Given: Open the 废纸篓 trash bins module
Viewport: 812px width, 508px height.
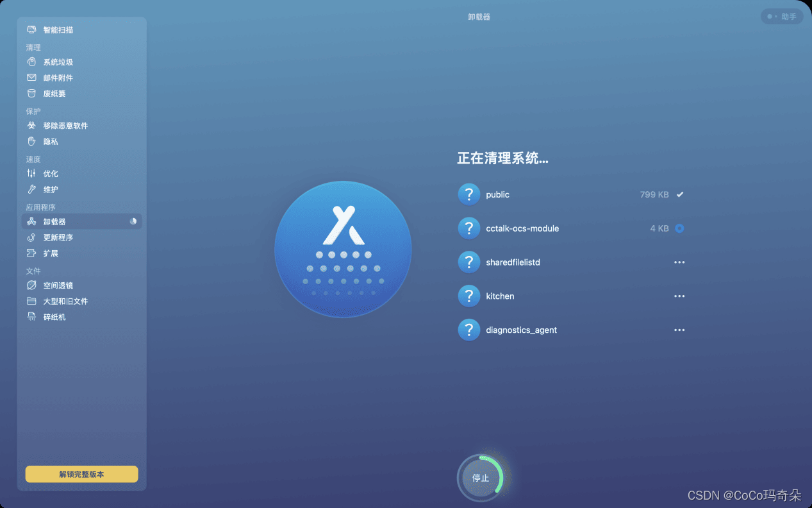Looking at the screenshot, I should (82, 94).
